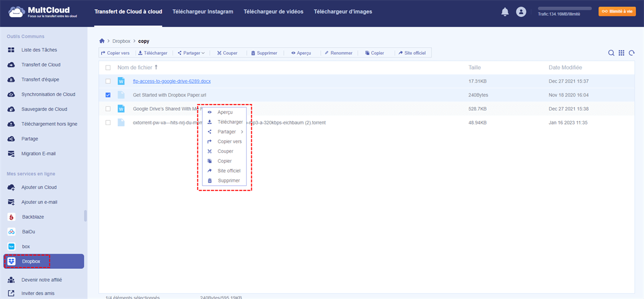This screenshot has height=299, width=644.
Task: Choose Télécharger in the context menu
Action: pyautogui.click(x=224, y=122)
